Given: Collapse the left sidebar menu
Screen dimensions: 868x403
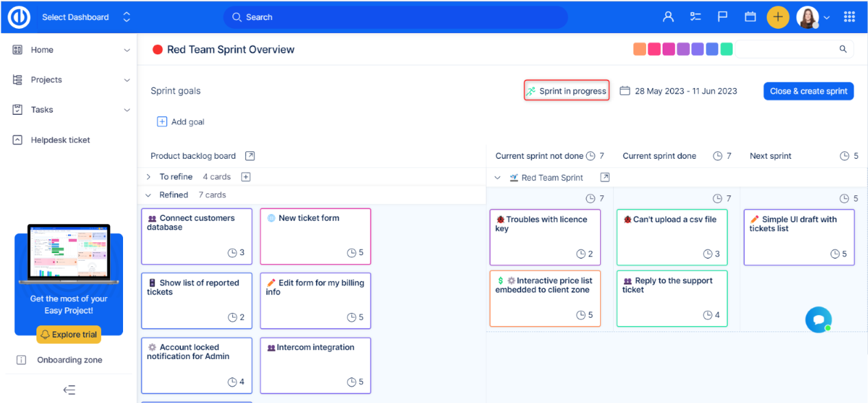Looking at the screenshot, I should coord(69,390).
